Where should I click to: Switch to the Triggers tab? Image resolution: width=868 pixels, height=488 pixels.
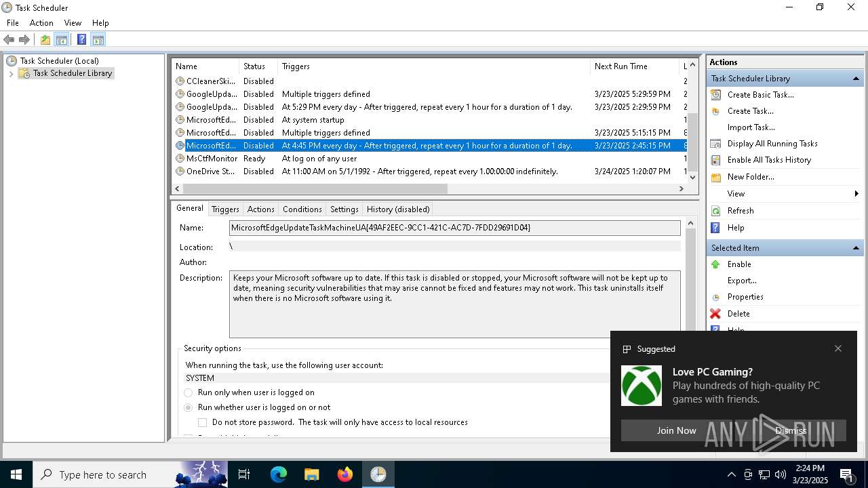[x=225, y=209]
